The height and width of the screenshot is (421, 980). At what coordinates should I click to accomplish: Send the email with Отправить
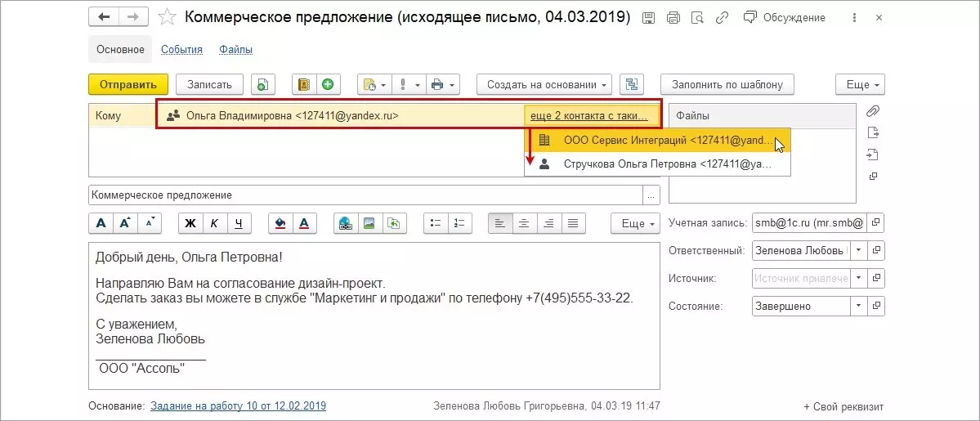click(128, 84)
